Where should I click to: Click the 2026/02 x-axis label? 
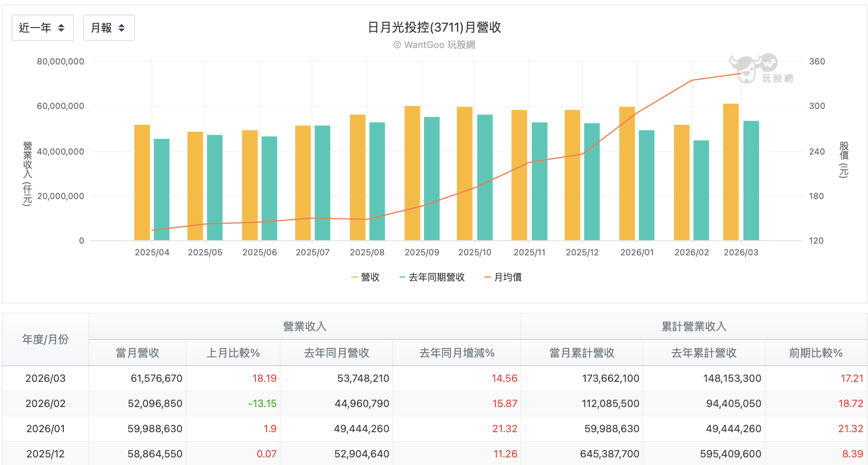[692, 252]
